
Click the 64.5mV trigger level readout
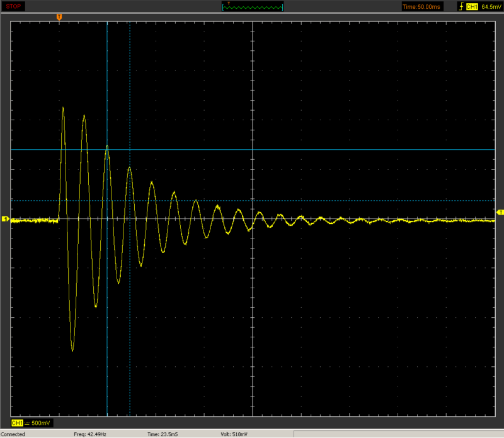click(x=491, y=7)
